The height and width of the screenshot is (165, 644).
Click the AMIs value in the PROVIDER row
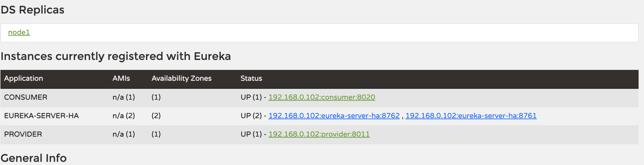[x=123, y=134]
